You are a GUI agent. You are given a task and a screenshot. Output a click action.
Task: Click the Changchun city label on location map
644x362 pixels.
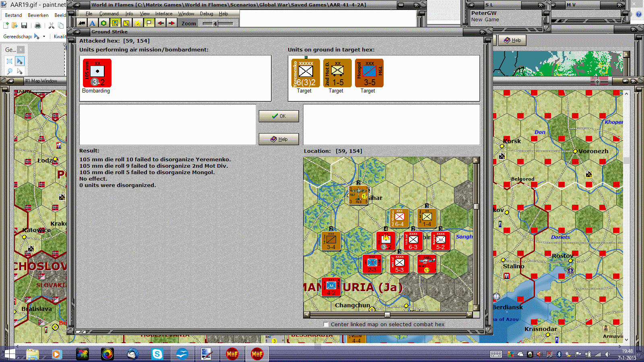click(x=353, y=305)
